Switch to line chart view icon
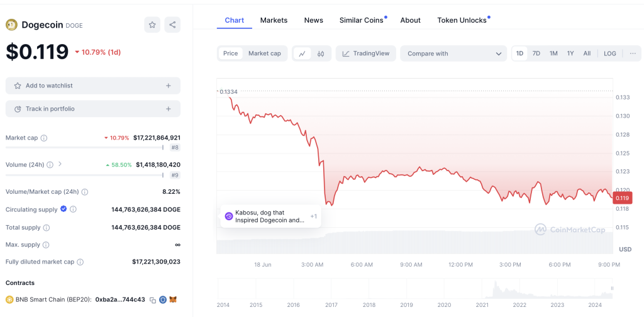The image size is (644, 317). [303, 53]
